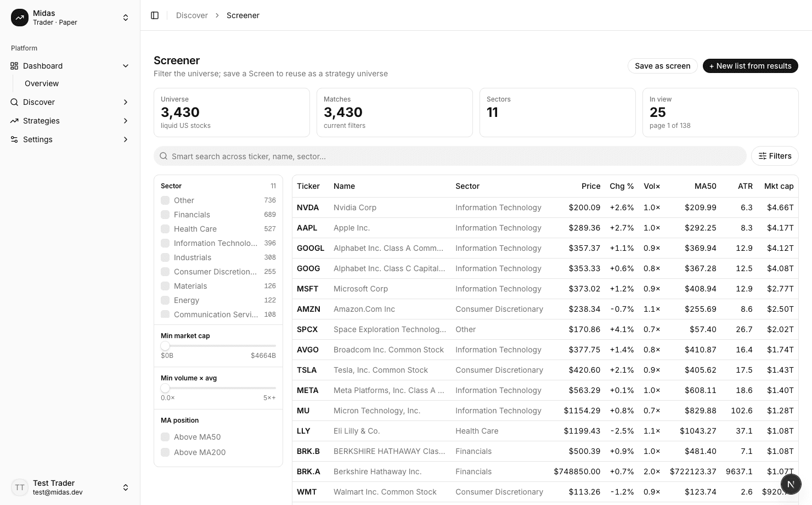The height and width of the screenshot is (505, 812).
Task: Click the META ticker cell
Action: tap(308, 390)
